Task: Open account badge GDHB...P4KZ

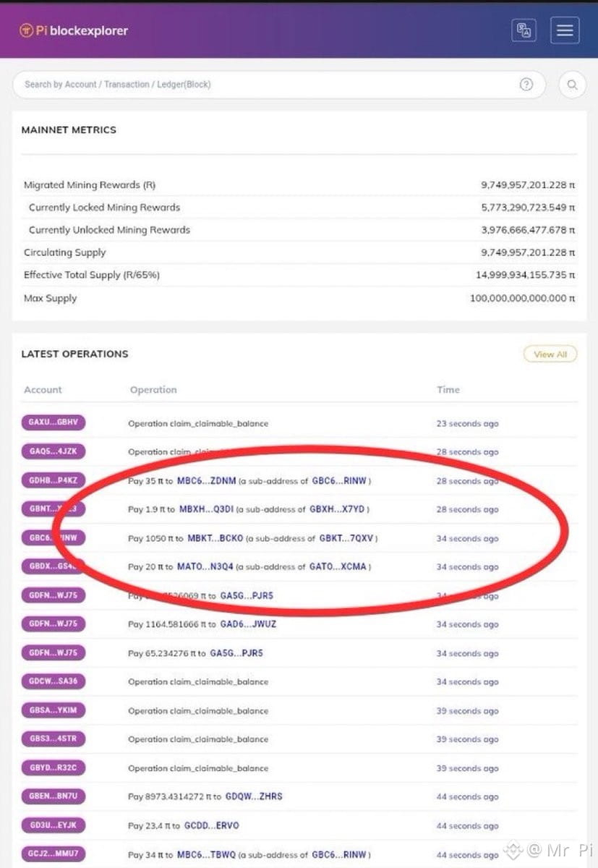Action: 53,480
